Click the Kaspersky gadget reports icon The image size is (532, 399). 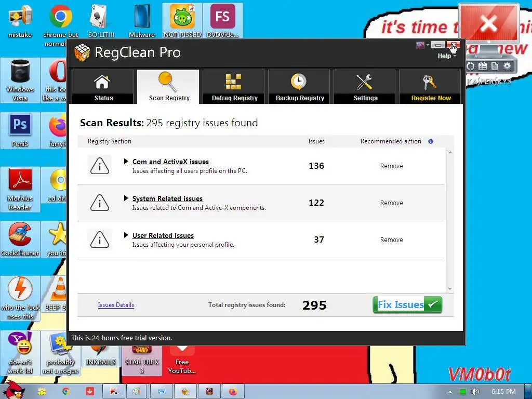tap(495, 66)
